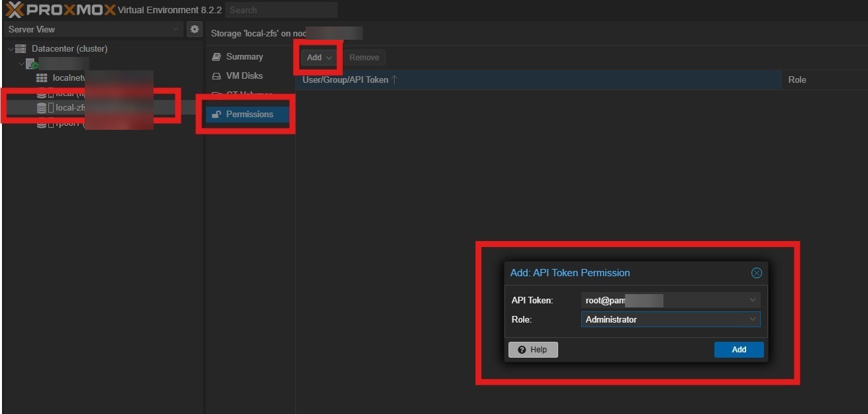Focus the top Search field

pos(281,10)
